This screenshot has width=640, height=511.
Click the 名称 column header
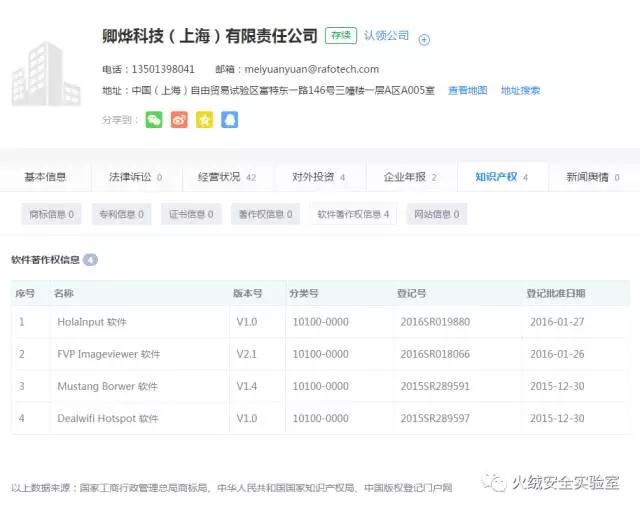(x=64, y=293)
